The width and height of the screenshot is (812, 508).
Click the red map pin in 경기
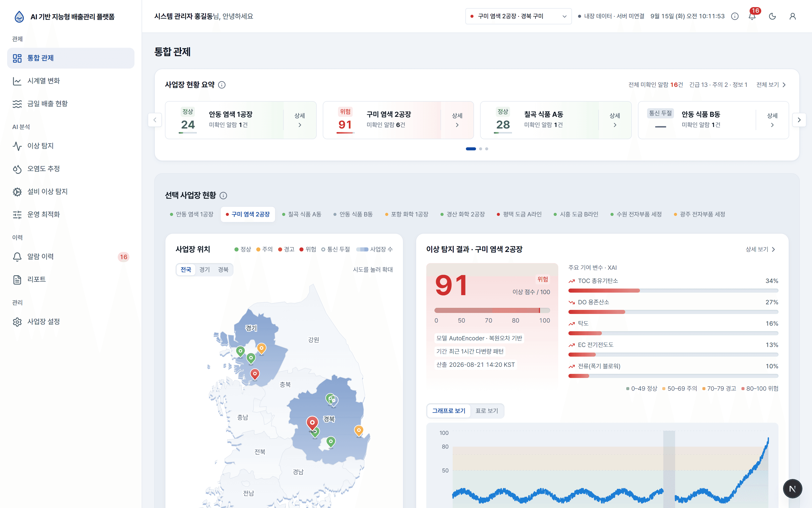coord(255,374)
